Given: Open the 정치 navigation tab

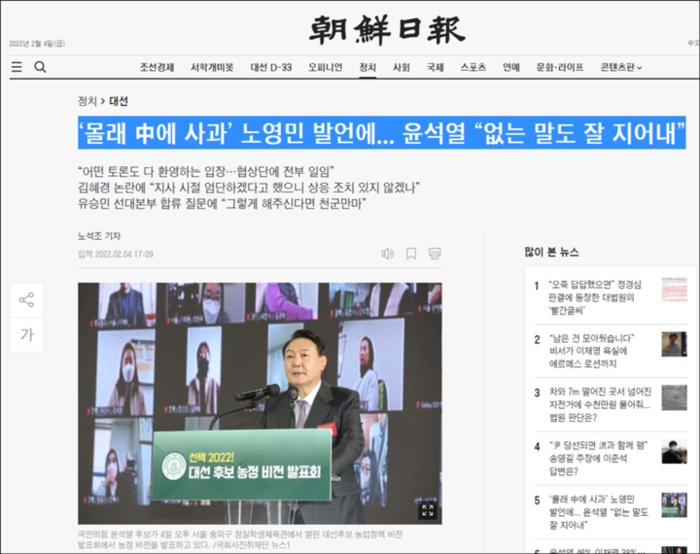Looking at the screenshot, I should [367, 67].
